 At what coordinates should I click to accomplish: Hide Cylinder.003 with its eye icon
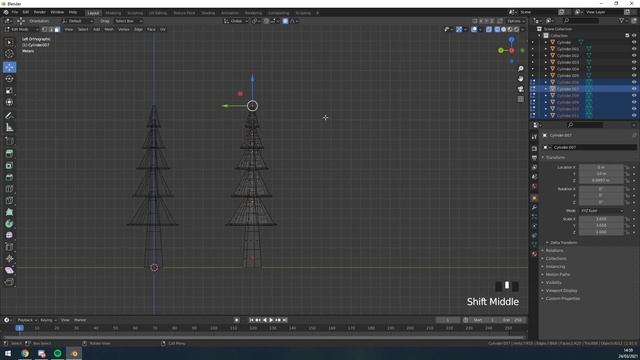click(x=634, y=62)
